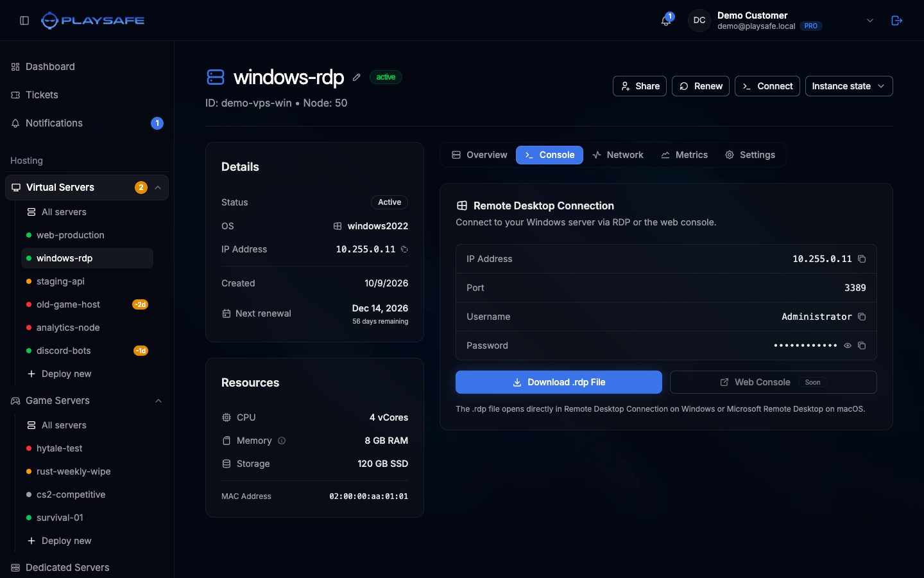Image resolution: width=924 pixels, height=578 pixels.
Task: Click the Dashboard grid icon in the sidebar
Action: (15, 67)
